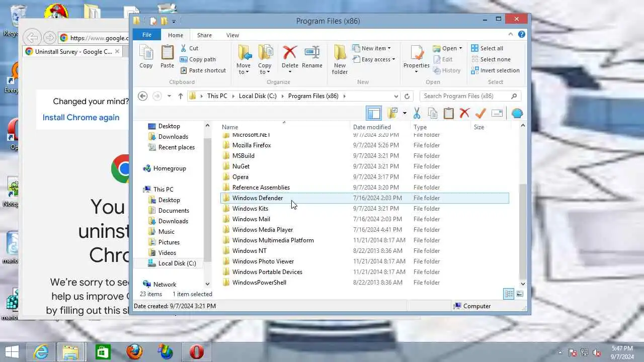Open Classic Shell settings shell icon
Screen dimensions: 644x362
(517, 113)
